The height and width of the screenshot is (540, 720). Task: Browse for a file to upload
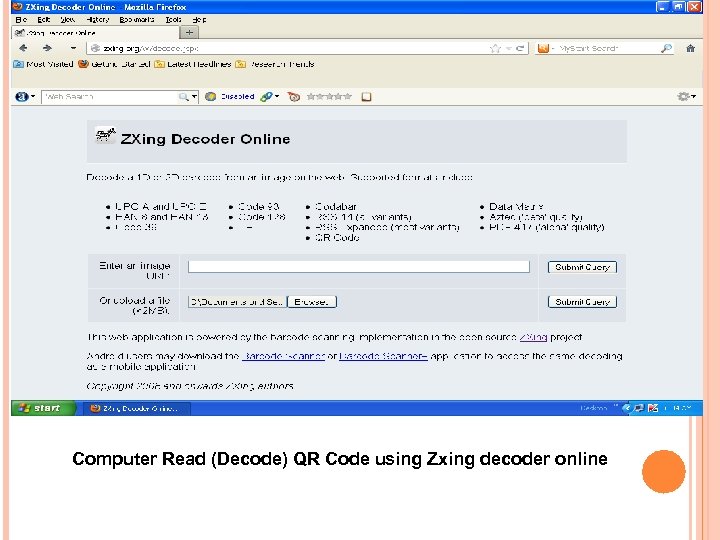coord(312,302)
